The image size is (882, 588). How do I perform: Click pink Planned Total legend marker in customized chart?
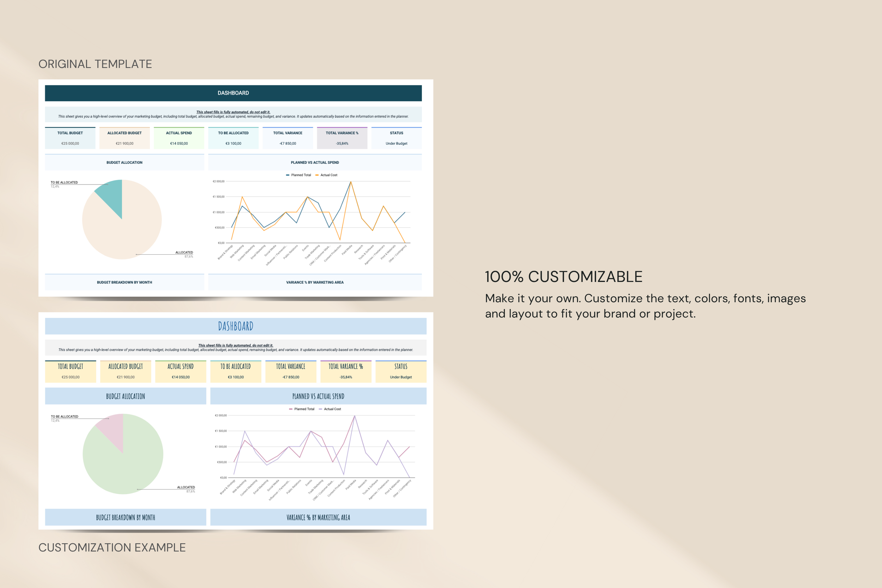point(291,409)
